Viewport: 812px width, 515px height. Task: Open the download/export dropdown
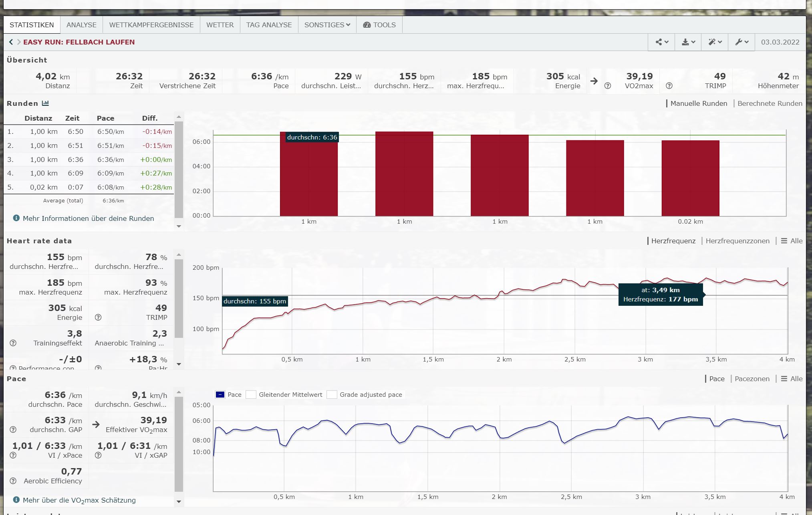[688, 42]
